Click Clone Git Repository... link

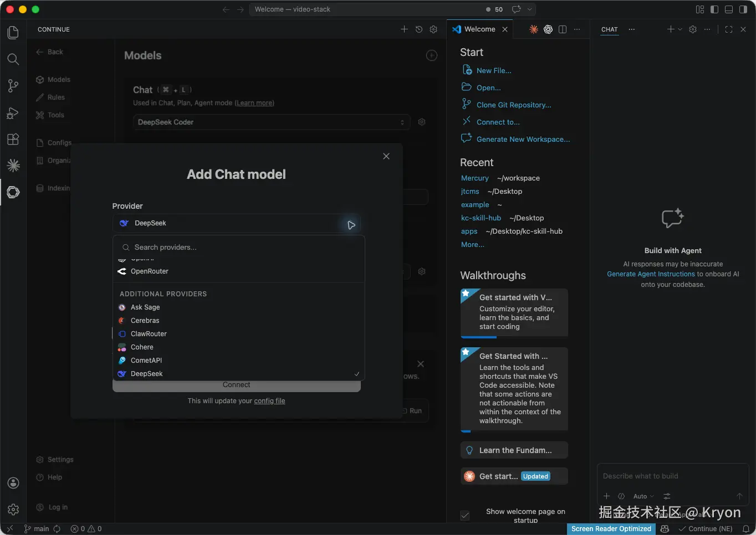pos(514,105)
